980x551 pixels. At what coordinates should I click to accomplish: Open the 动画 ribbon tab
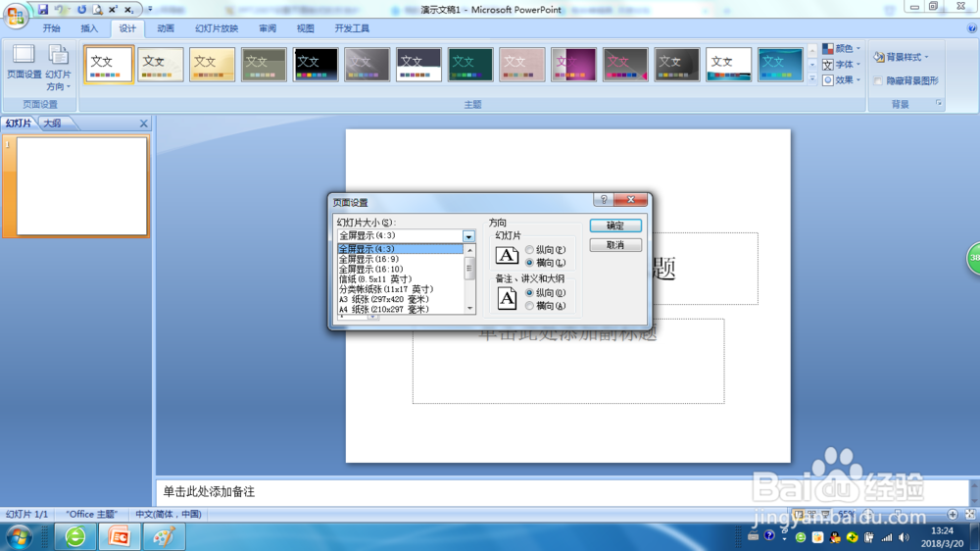(166, 28)
